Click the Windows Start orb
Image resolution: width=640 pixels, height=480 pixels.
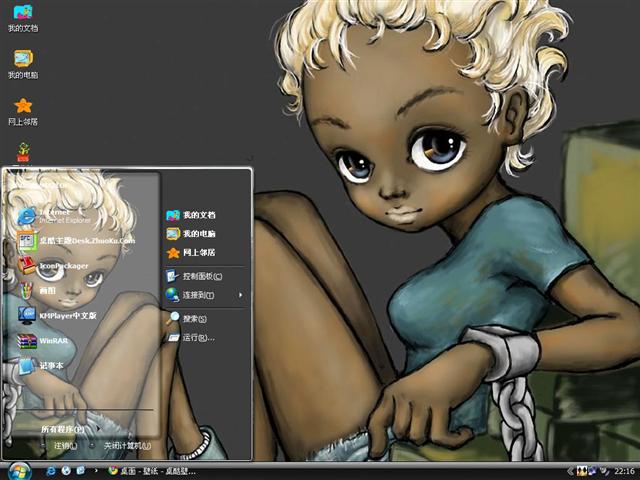(19, 471)
